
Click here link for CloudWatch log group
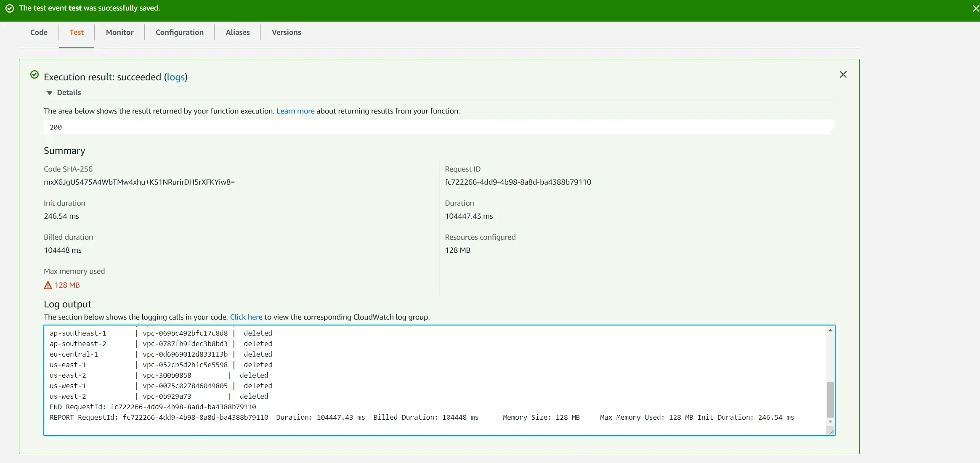246,317
